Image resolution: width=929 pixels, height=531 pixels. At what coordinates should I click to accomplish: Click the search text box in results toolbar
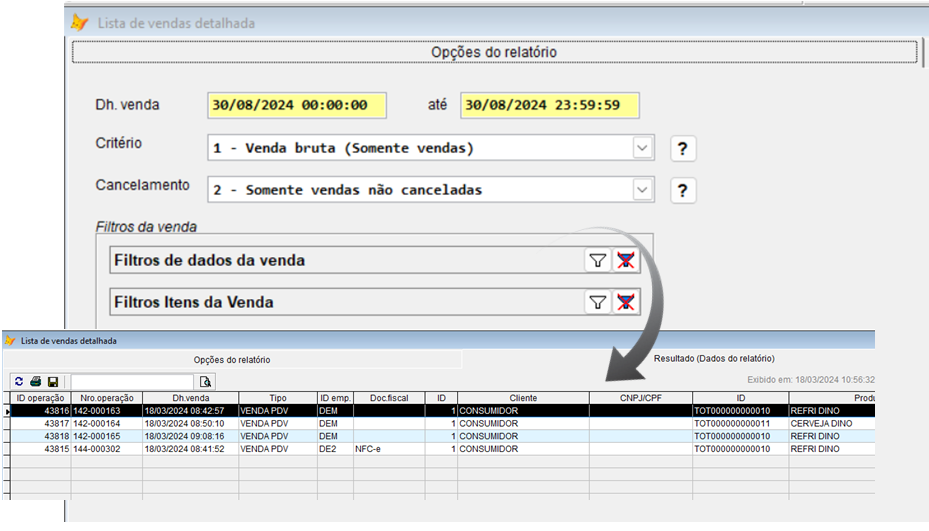click(x=132, y=382)
